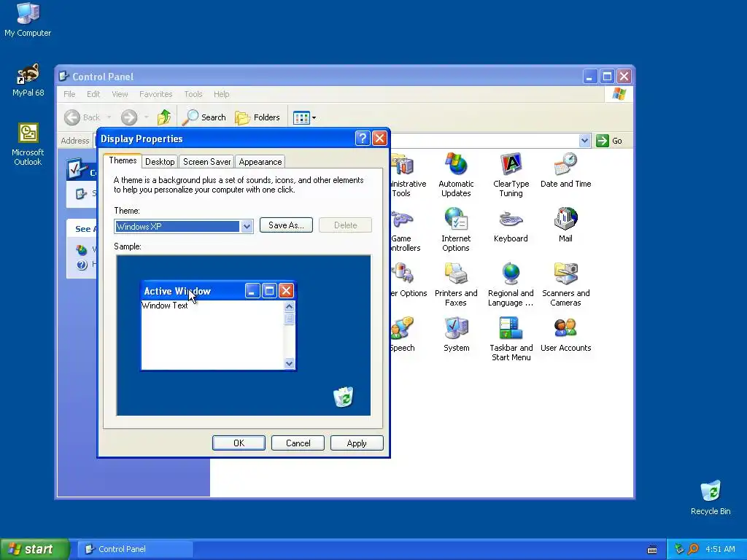This screenshot has height=560, width=747.
Task: Open the Game Controllers icon
Action: pyautogui.click(x=405, y=229)
